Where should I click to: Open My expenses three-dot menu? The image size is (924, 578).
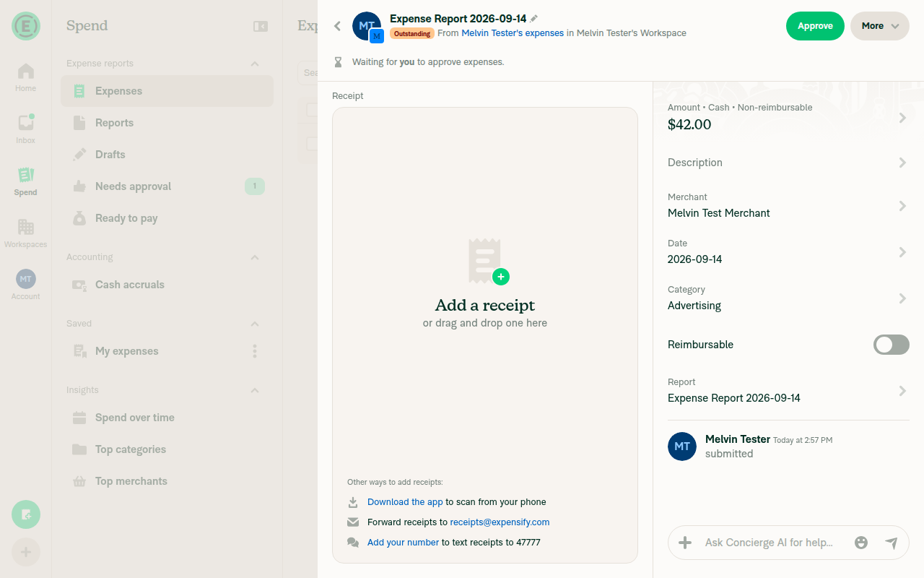(x=255, y=351)
